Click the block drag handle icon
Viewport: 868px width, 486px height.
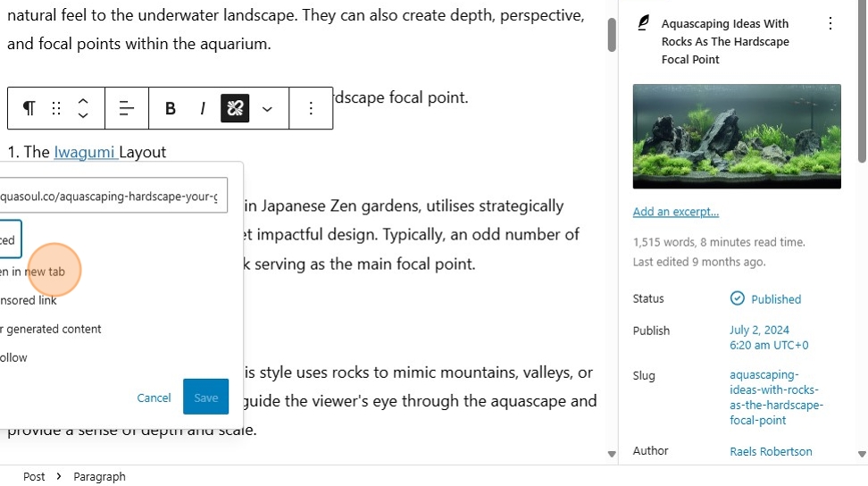coord(56,108)
